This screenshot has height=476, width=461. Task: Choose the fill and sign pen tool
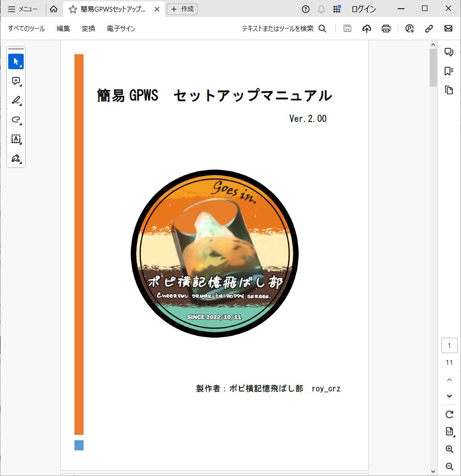click(16, 159)
